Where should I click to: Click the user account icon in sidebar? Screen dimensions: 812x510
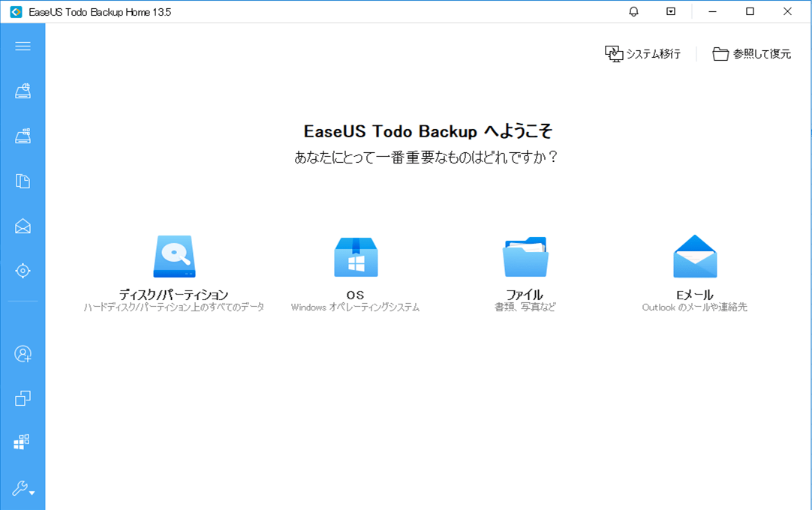click(x=23, y=354)
